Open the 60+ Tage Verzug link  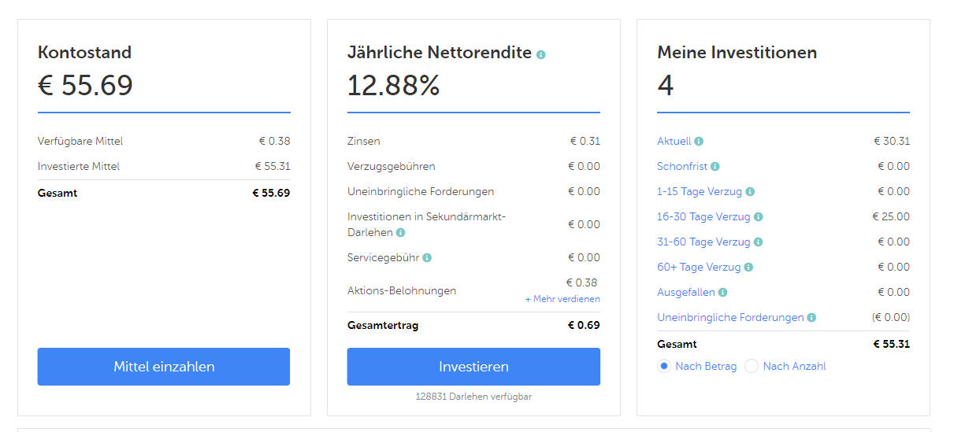pos(699,268)
